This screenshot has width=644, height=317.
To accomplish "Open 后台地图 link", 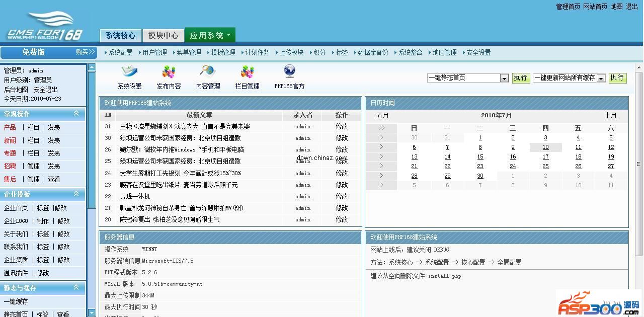I will [16, 90].
